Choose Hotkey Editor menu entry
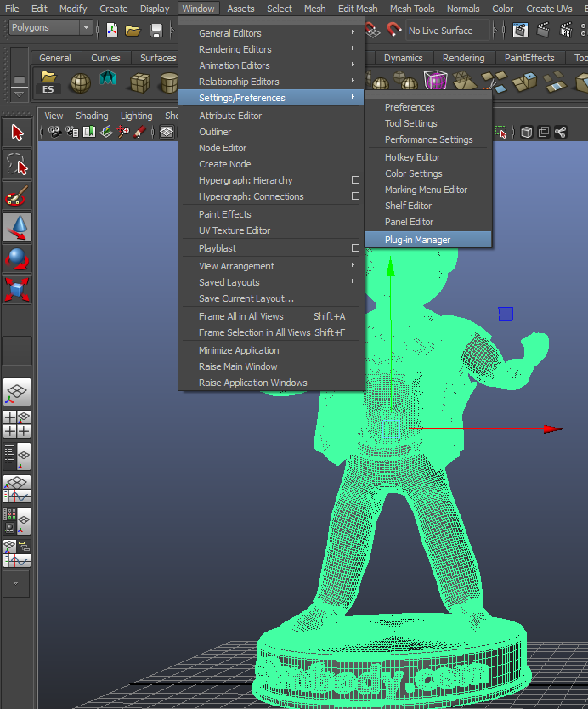This screenshot has width=588, height=709. click(x=412, y=157)
